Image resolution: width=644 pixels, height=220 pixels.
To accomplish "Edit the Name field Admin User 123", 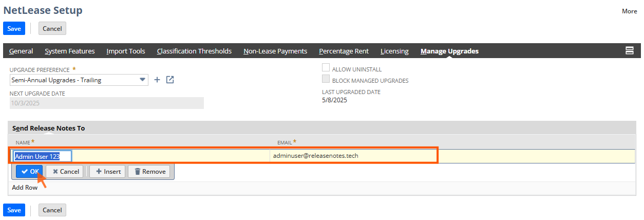I will tap(43, 156).
